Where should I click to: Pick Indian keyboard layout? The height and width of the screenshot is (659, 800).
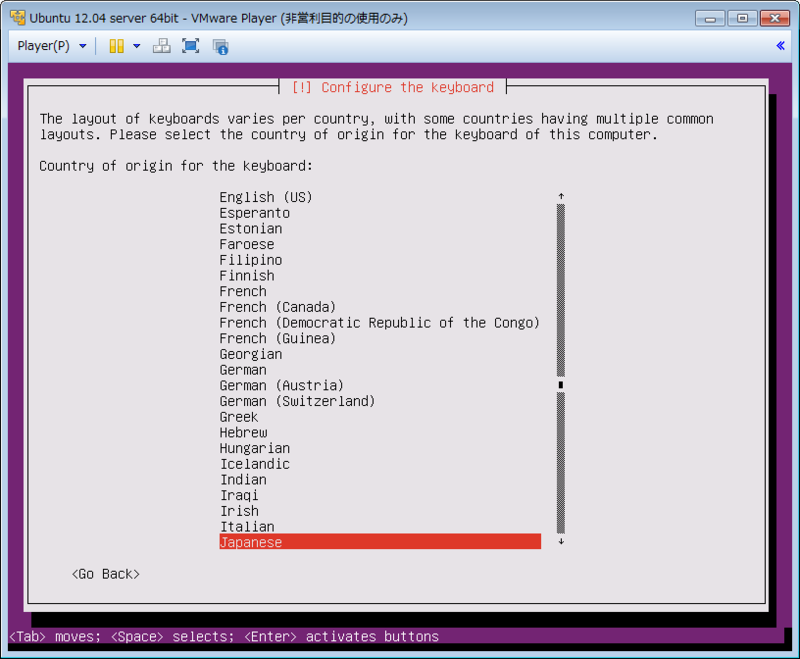coord(243,479)
